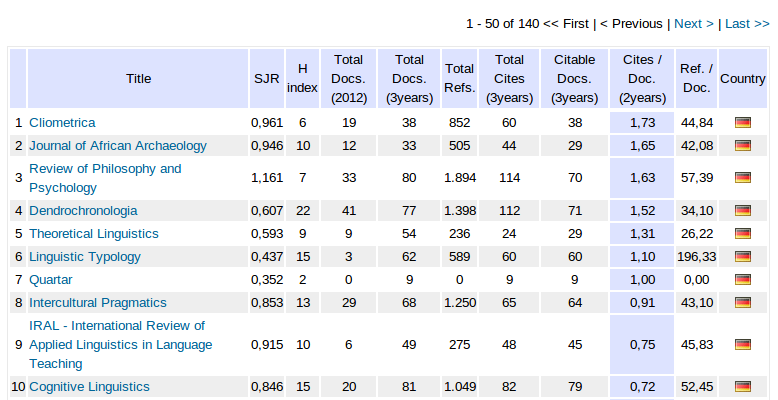Click the Cites/Doc value 0,91
Image resolution: width=778 pixels, height=400 pixels.
[x=643, y=302]
